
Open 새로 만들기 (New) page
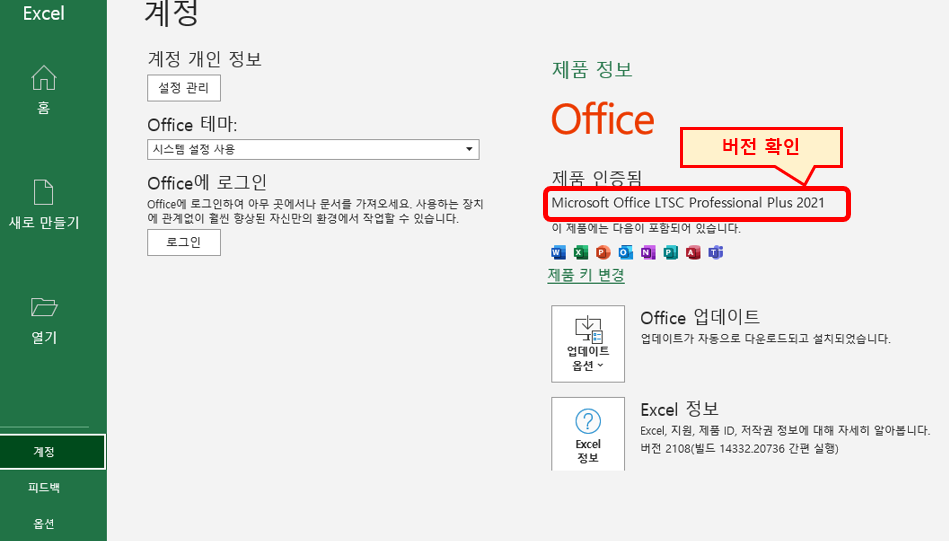pyautogui.click(x=43, y=205)
